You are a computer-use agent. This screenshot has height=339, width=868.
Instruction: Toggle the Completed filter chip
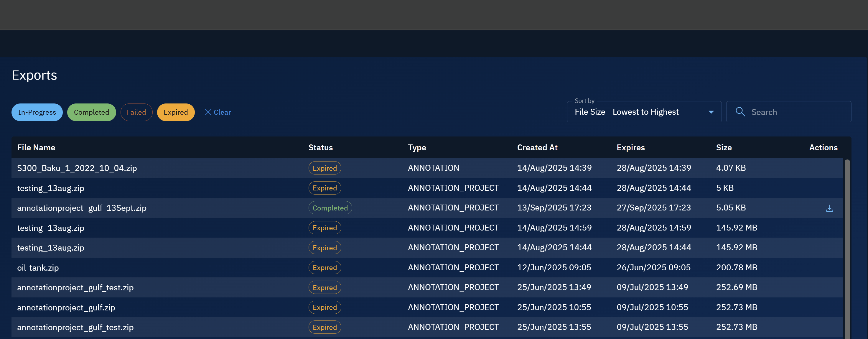point(91,112)
